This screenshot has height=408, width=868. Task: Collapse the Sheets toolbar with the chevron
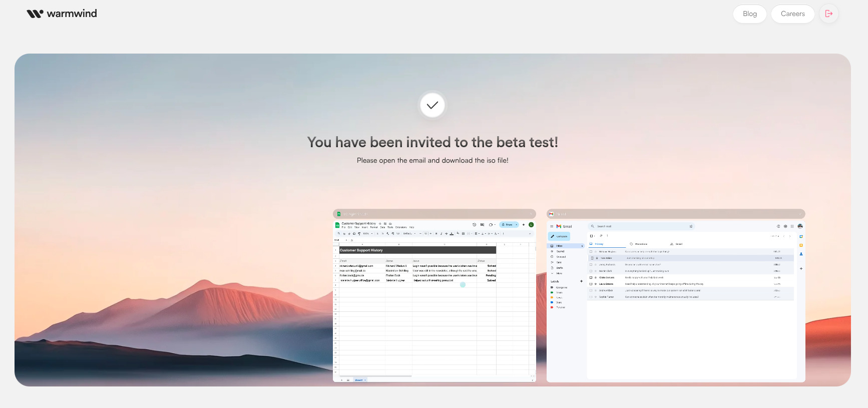click(x=530, y=234)
